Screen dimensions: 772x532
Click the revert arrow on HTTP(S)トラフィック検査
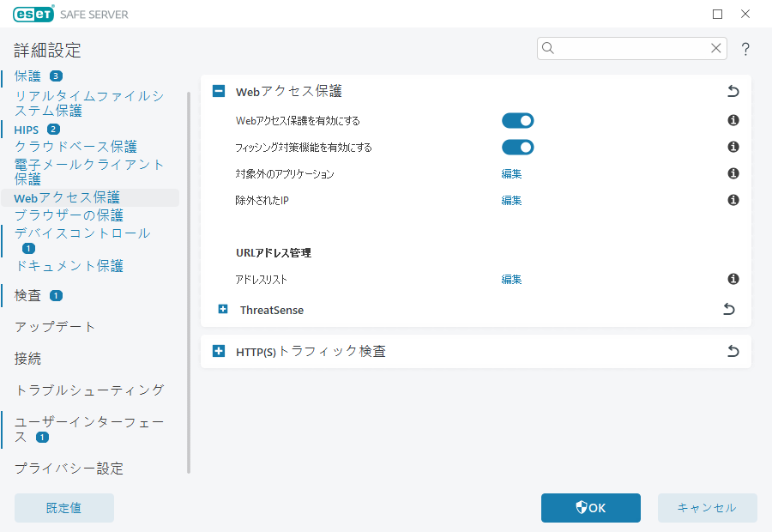click(x=732, y=351)
